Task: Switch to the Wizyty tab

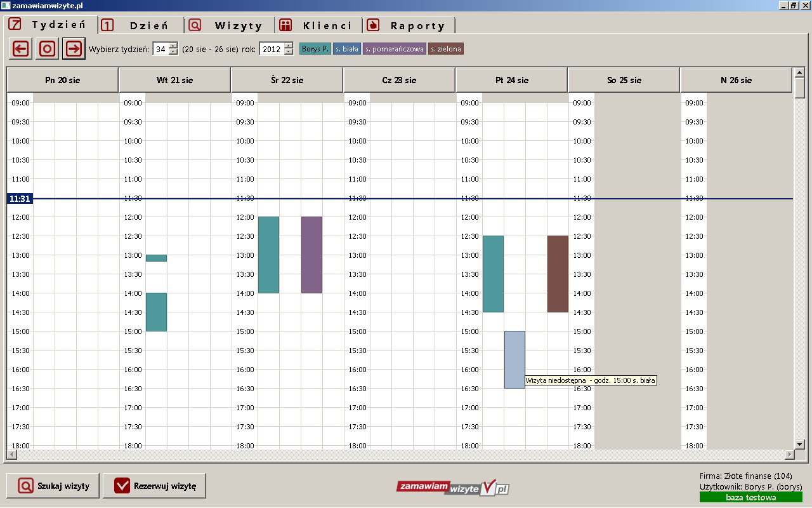Action: point(230,25)
